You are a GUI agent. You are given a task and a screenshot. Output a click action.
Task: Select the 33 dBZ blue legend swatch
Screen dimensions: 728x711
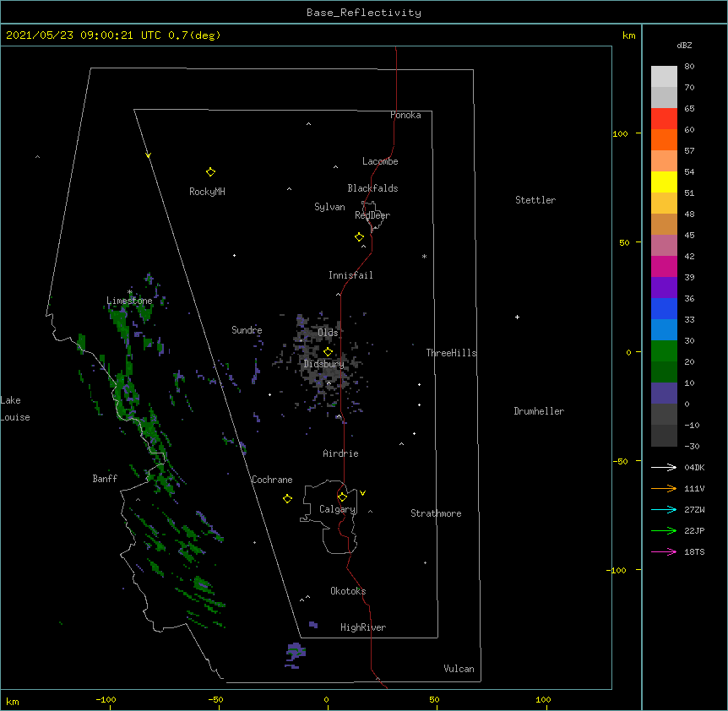(x=664, y=308)
